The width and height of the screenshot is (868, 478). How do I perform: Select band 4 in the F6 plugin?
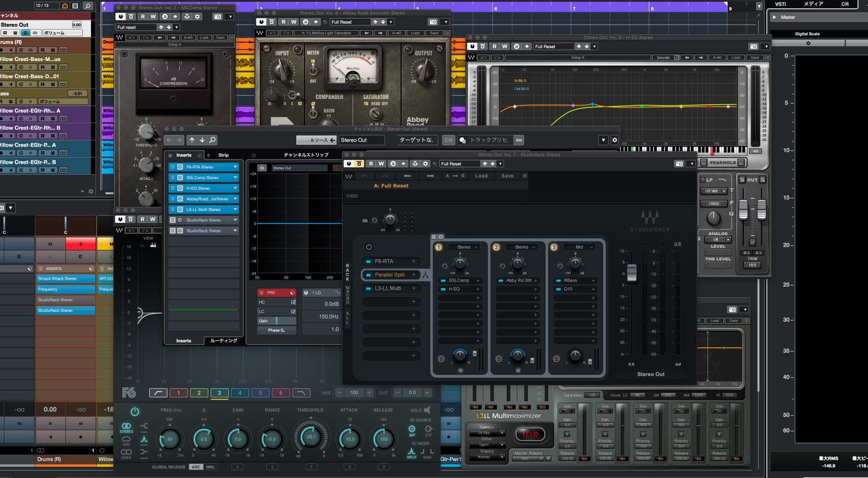(x=240, y=393)
